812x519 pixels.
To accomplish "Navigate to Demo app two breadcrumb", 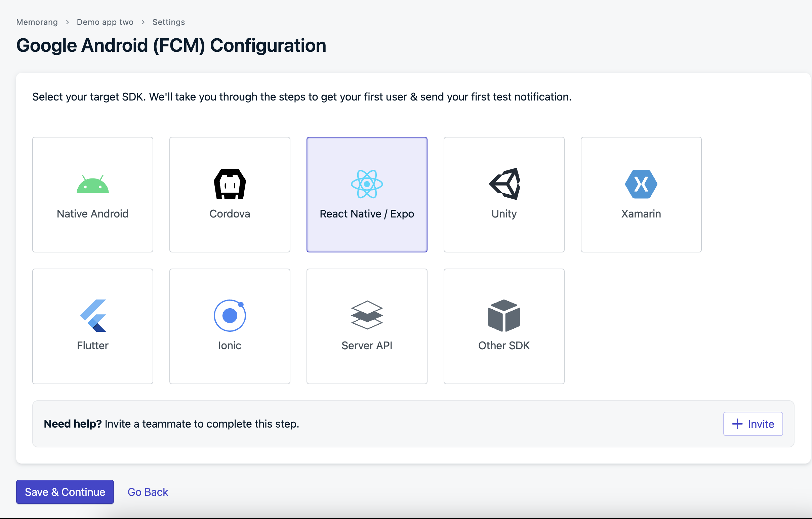I will (105, 22).
